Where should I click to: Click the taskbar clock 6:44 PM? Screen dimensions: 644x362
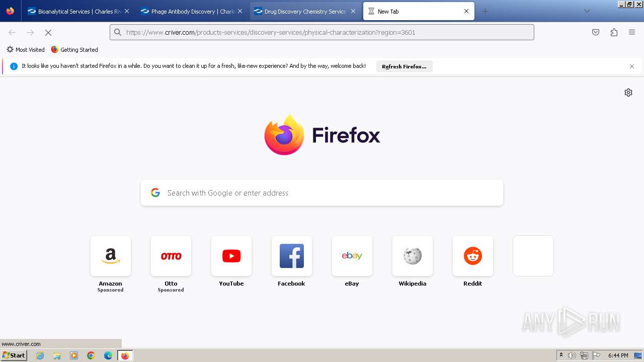point(618,355)
